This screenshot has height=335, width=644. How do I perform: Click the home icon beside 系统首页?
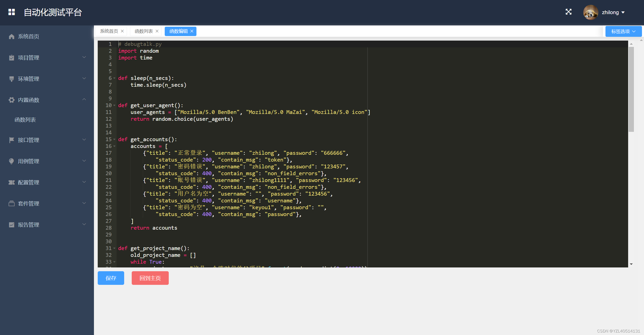[12, 37]
